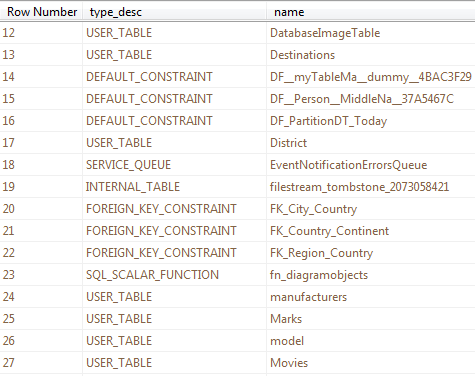
Task: Sort by the type_desc column header
Action: pyautogui.click(x=174, y=12)
